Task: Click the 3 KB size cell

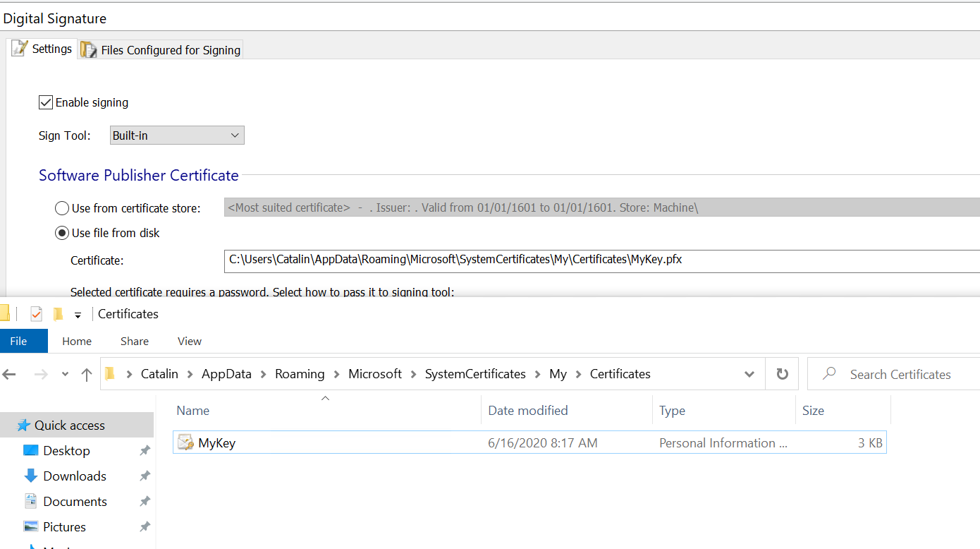Action: [870, 443]
